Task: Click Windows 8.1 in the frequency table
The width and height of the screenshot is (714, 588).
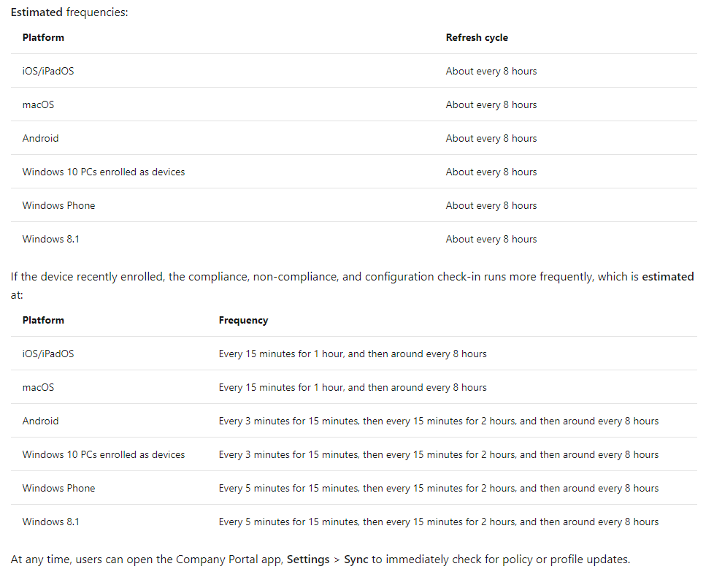Action: 50,522
